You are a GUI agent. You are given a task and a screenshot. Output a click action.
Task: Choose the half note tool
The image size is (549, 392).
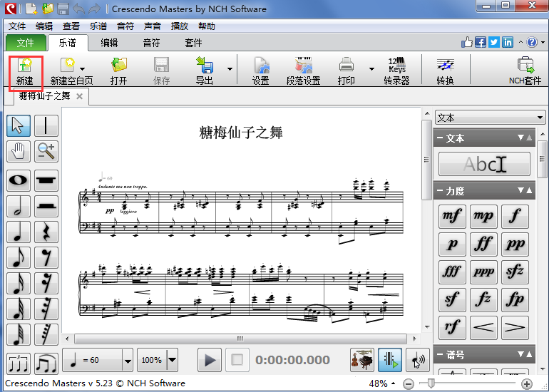pyautogui.click(x=19, y=206)
